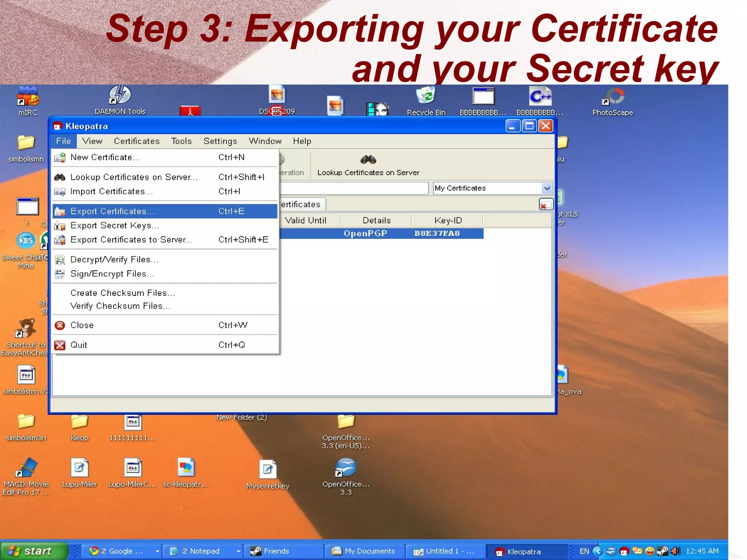
Task: Choose Export Certificates menu entry
Action: pos(165,211)
